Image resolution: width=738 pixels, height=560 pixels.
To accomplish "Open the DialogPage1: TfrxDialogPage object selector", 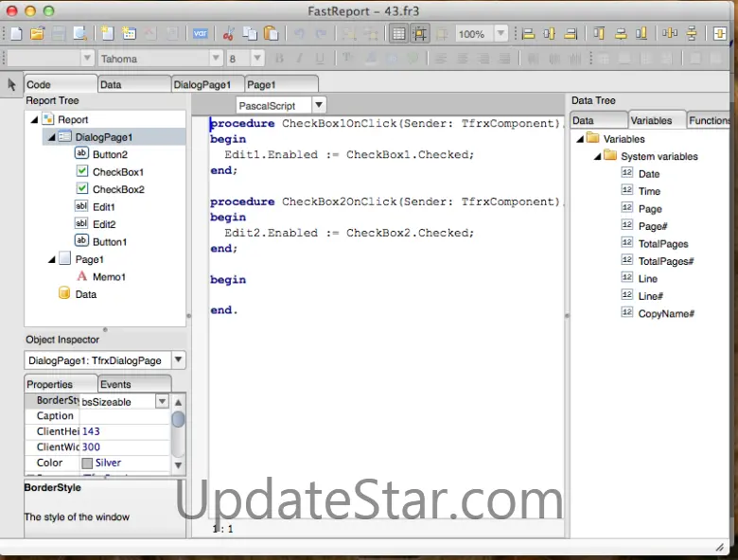I will [x=179, y=360].
